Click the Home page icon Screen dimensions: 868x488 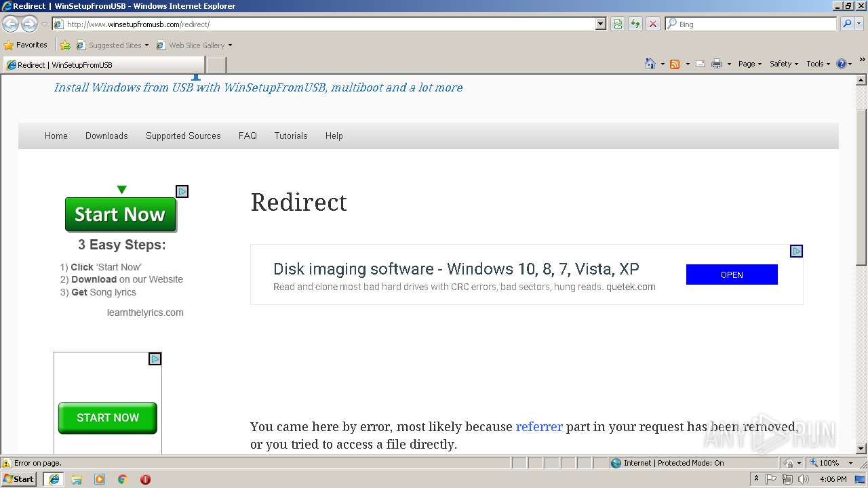pyautogui.click(x=650, y=64)
